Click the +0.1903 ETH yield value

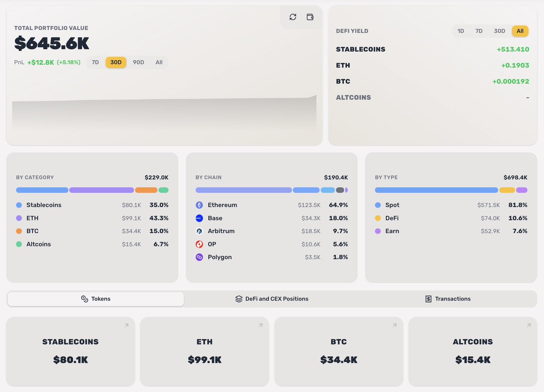pos(515,65)
